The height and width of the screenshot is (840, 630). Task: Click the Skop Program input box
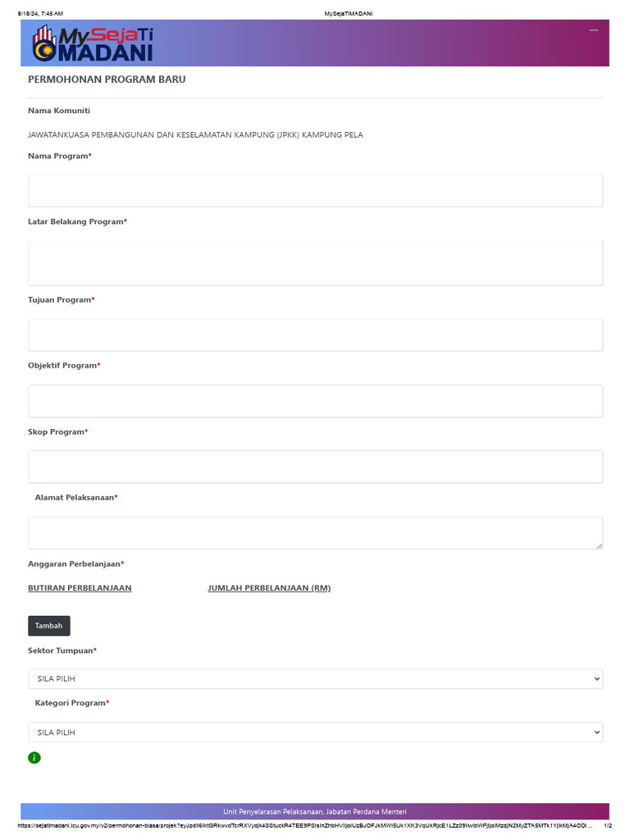tap(315, 467)
